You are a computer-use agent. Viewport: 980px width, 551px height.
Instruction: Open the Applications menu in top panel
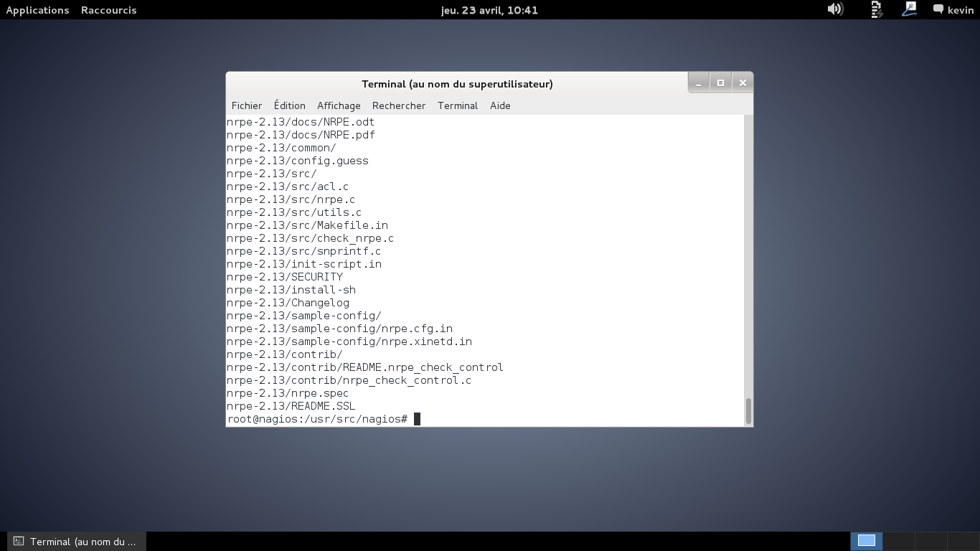(37, 10)
